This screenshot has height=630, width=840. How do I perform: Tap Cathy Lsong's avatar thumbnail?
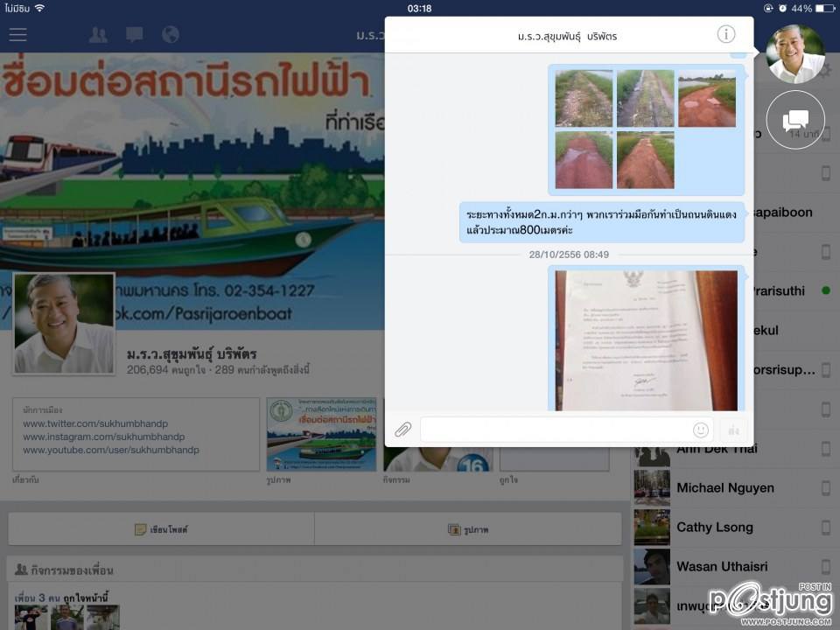(x=652, y=527)
